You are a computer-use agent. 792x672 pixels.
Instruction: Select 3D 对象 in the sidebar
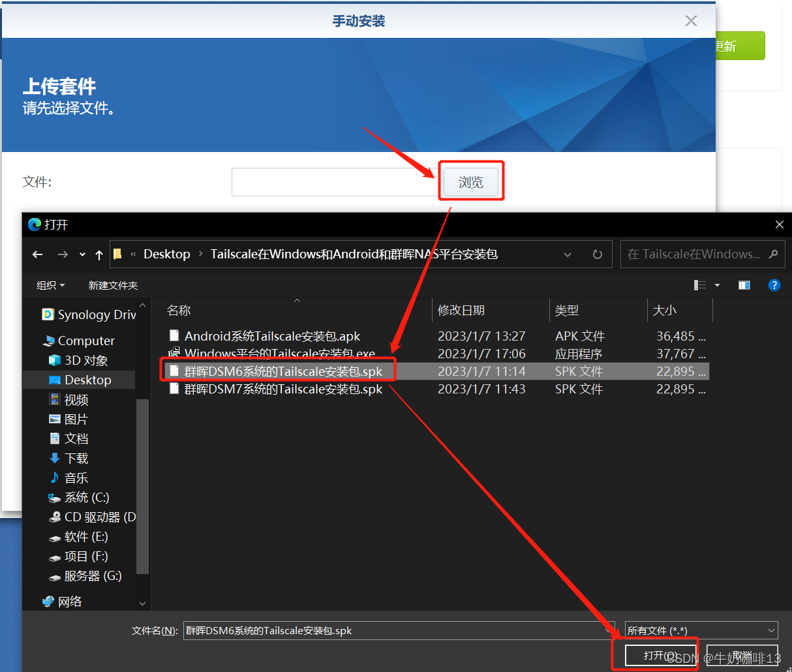78,360
